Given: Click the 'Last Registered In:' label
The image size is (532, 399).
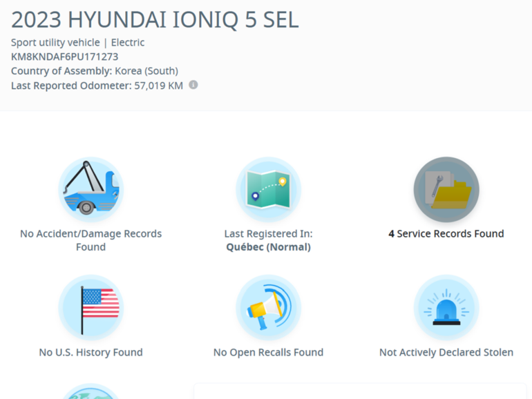Looking at the screenshot, I should pos(268,233).
